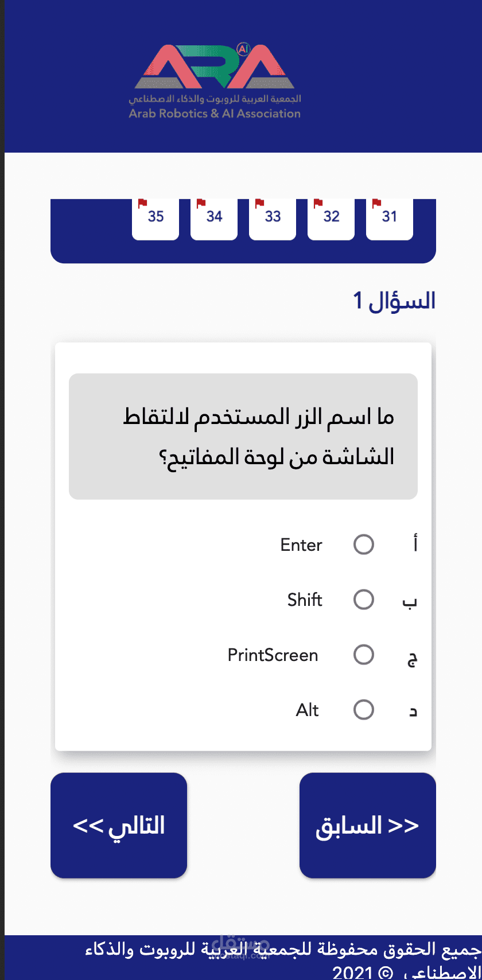
Task: Click the Arab Robotics & AI Association text
Action: pos(215,114)
